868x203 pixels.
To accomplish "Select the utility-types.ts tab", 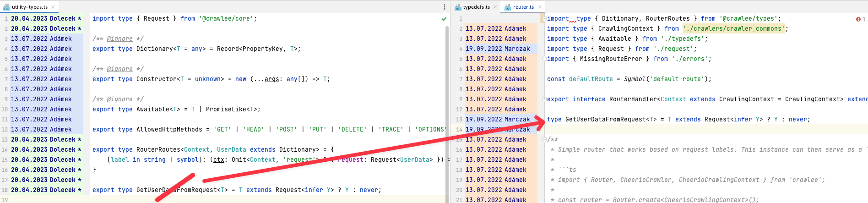I will (x=30, y=7).
